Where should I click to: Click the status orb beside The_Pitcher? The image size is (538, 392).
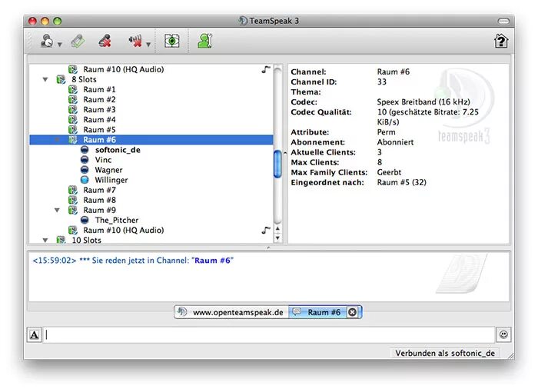click(x=85, y=220)
